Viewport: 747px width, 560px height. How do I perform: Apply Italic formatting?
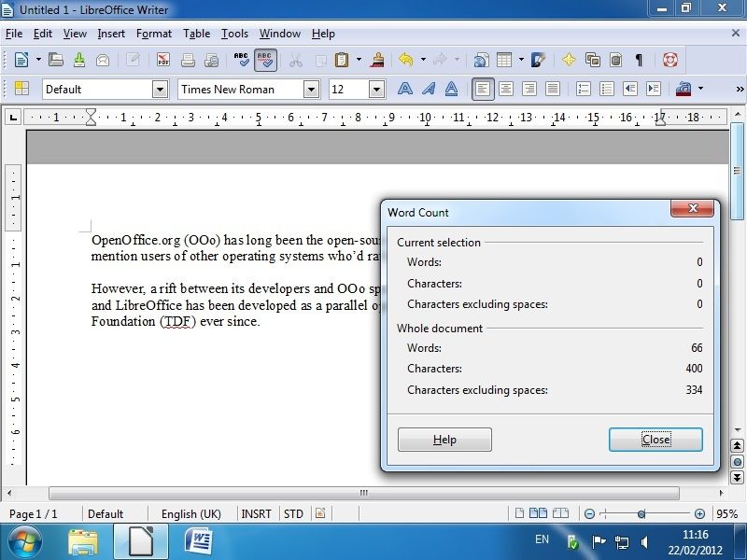tap(429, 89)
